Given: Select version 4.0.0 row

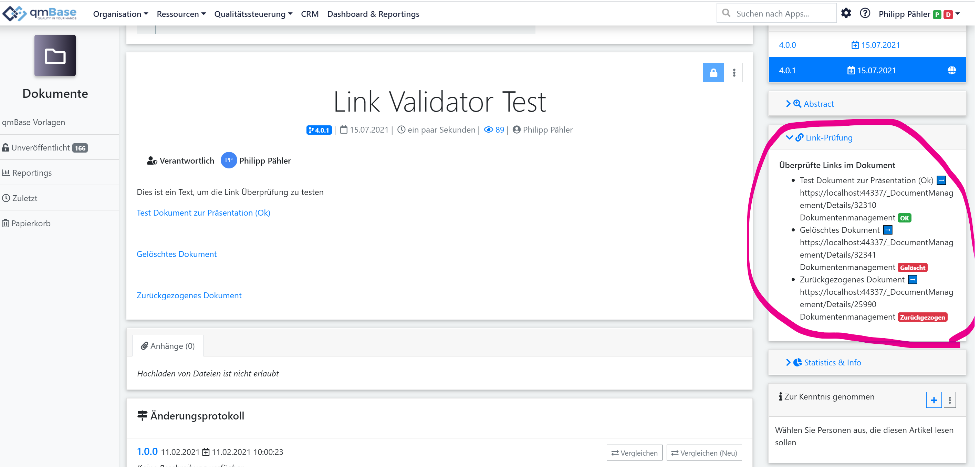Looking at the screenshot, I should [x=867, y=45].
